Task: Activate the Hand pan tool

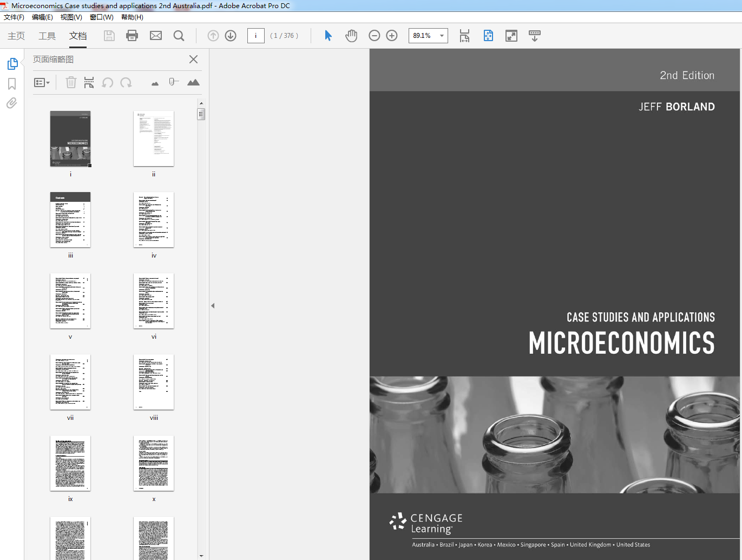Action: pyautogui.click(x=351, y=36)
